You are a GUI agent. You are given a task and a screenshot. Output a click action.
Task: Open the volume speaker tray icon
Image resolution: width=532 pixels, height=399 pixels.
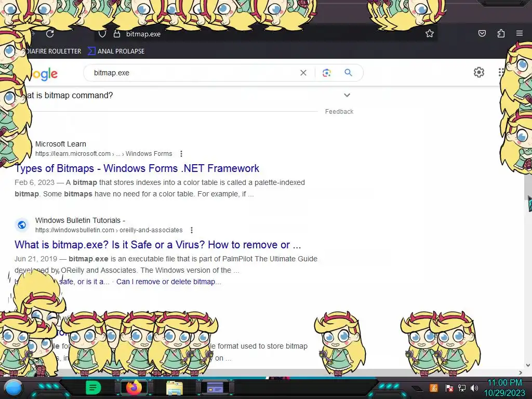(474, 388)
